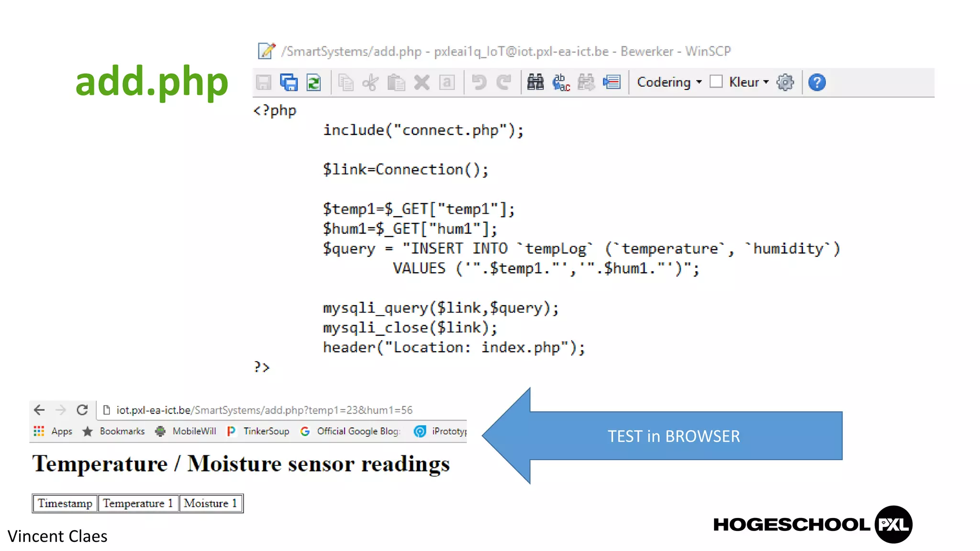Open the Apps bookmarks shortcut
The width and height of the screenshot is (980, 551).
(x=53, y=431)
